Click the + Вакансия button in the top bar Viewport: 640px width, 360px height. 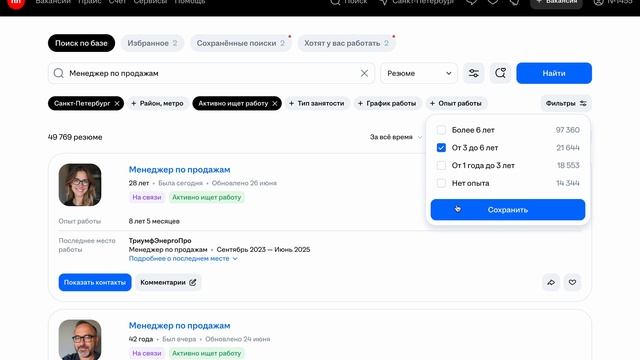click(x=557, y=3)
